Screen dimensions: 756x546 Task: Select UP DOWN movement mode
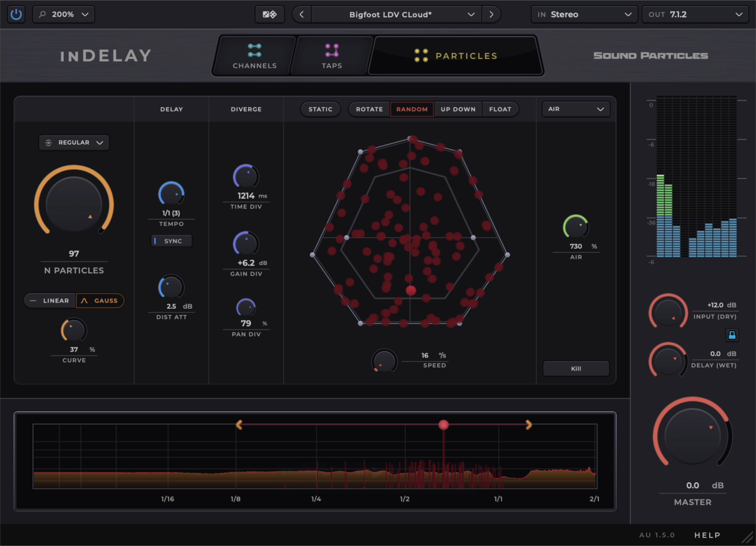[x=458, y=109]
